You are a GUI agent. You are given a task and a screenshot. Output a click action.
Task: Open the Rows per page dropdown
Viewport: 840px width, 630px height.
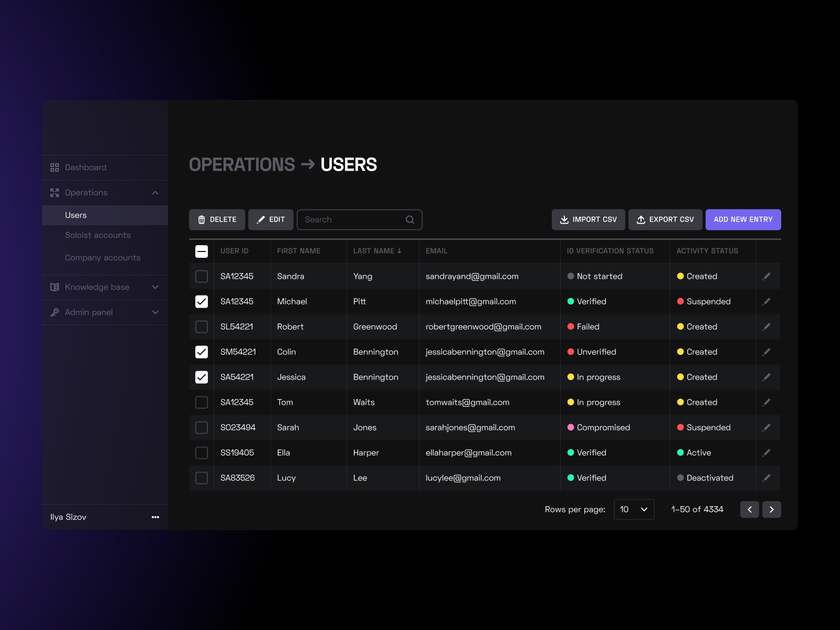(634, 509)
